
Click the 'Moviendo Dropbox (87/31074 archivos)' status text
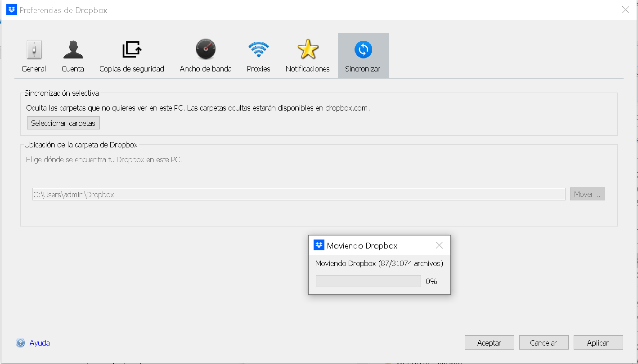tap(379, 263)
